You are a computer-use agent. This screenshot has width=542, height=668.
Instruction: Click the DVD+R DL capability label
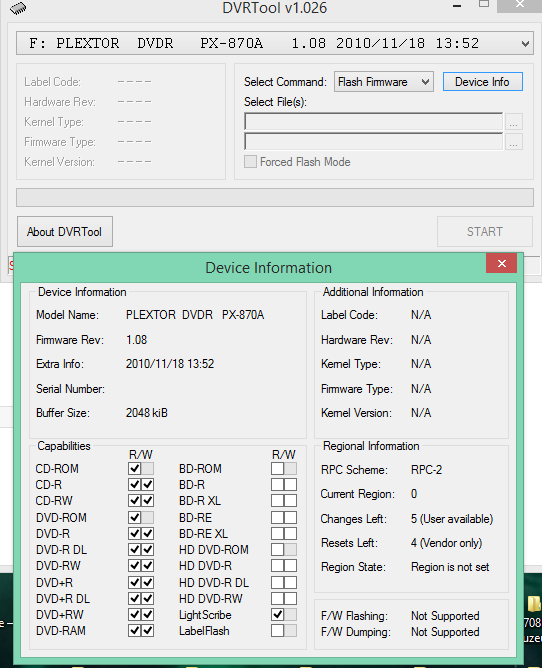tap(63, 599)
